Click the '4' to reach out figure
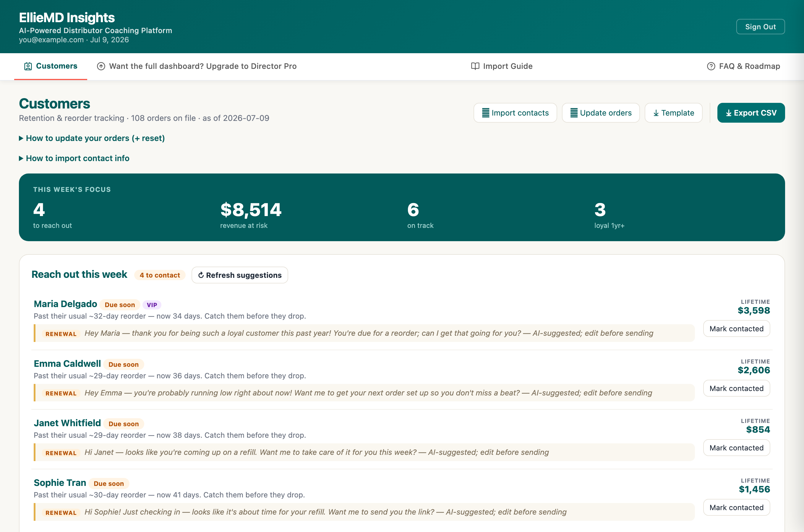 coord(39,210)
